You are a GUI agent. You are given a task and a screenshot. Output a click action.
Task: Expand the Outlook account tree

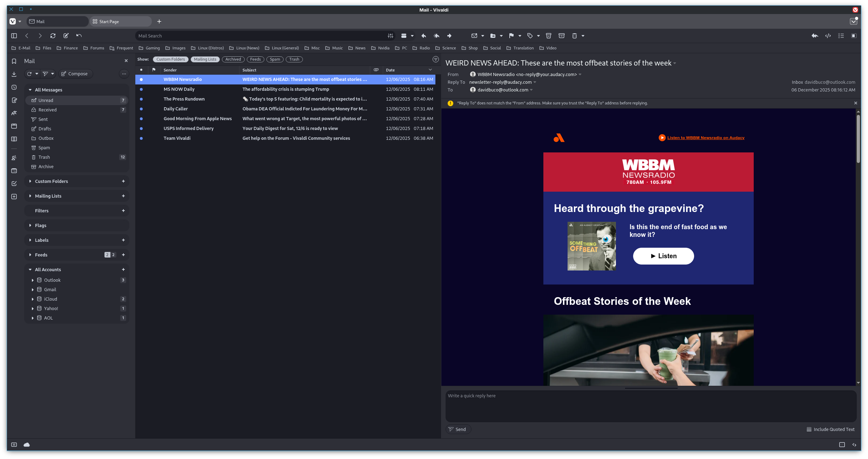[33, 280]
